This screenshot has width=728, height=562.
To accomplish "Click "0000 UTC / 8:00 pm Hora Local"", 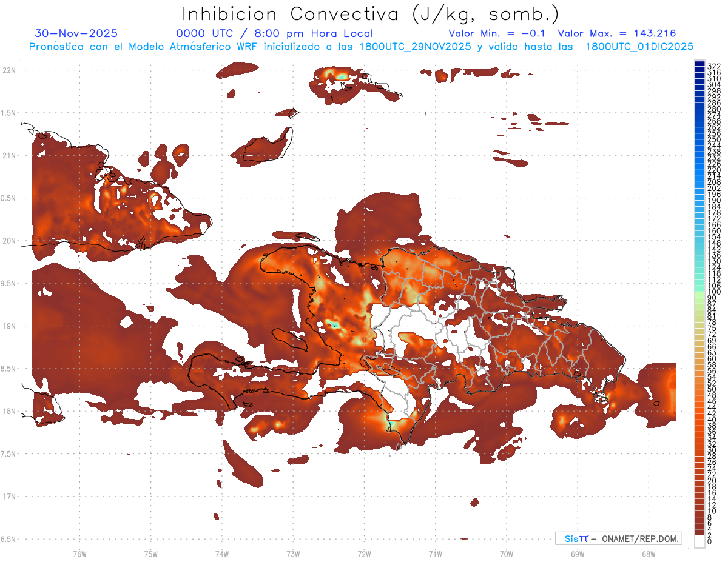I will pyautogui.click(x=274, y=33).
